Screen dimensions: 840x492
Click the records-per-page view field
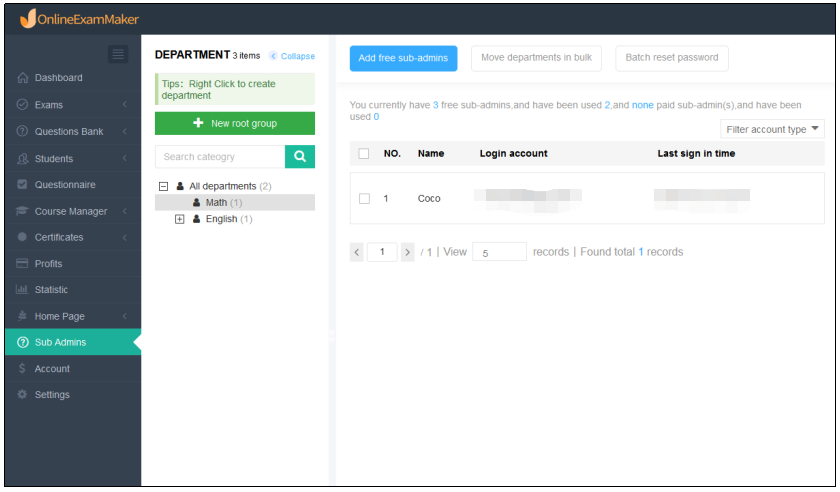click(499, 252)
